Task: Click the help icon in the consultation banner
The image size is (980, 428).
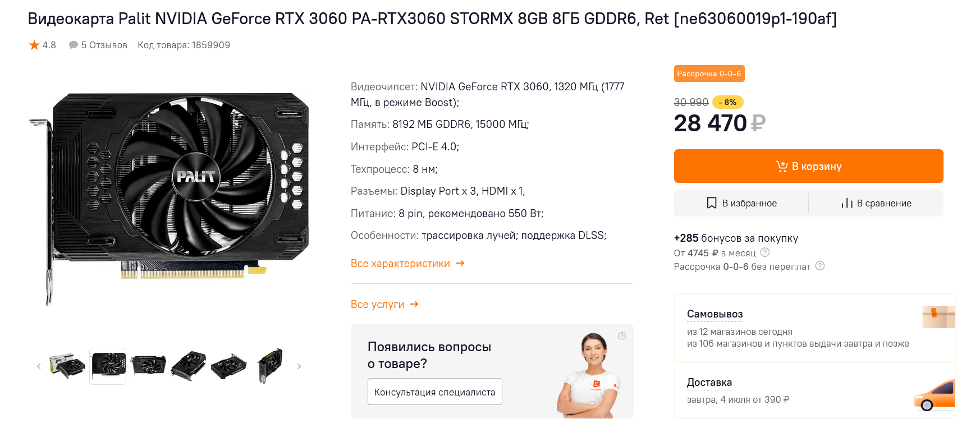Action: tap(621, 336)
